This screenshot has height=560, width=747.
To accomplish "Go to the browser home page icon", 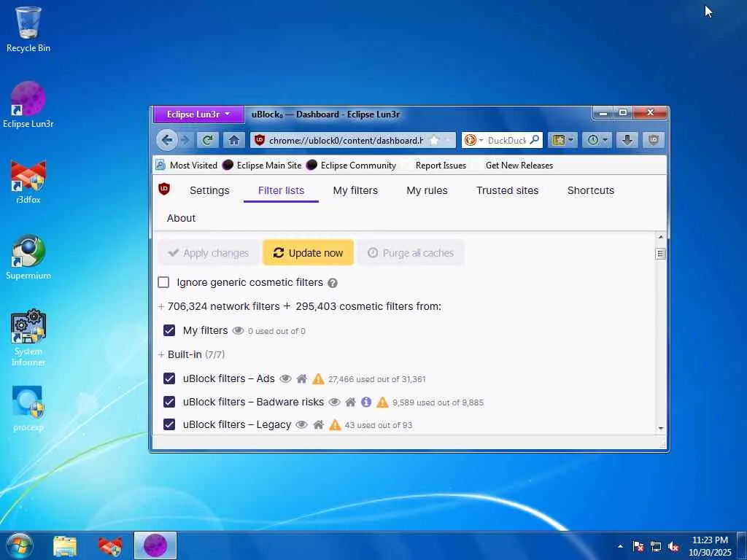I will tap(233, 140).
